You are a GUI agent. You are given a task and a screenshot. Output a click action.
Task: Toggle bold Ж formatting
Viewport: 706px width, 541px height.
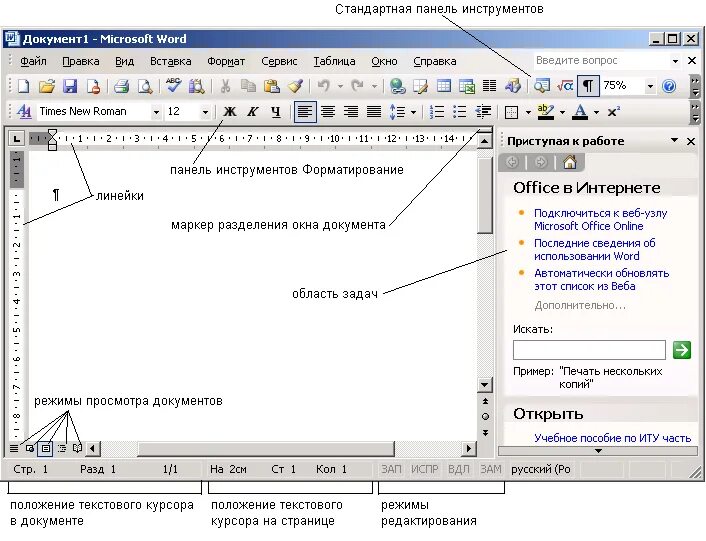230,111
